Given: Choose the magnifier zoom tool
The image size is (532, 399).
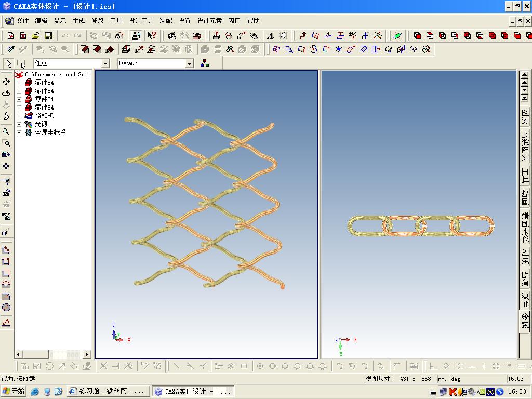Looking at the screenshot, I should coord(6,131).
